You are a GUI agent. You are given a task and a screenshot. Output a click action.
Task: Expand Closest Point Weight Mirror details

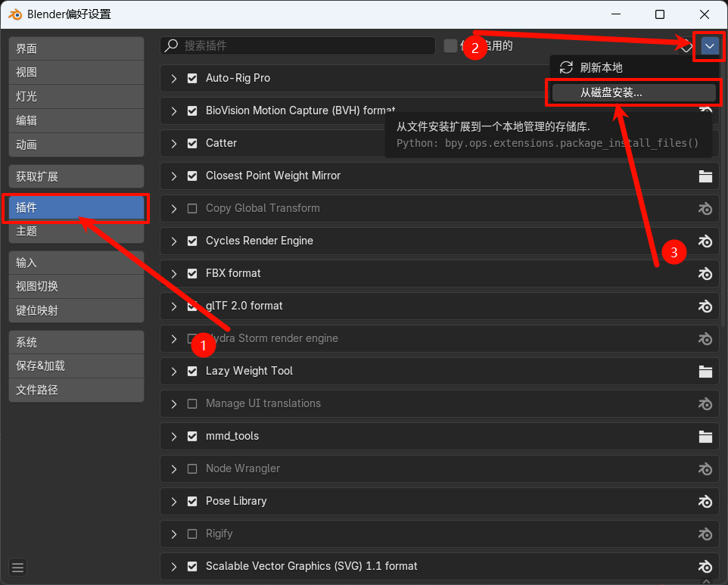click(173, 176)
